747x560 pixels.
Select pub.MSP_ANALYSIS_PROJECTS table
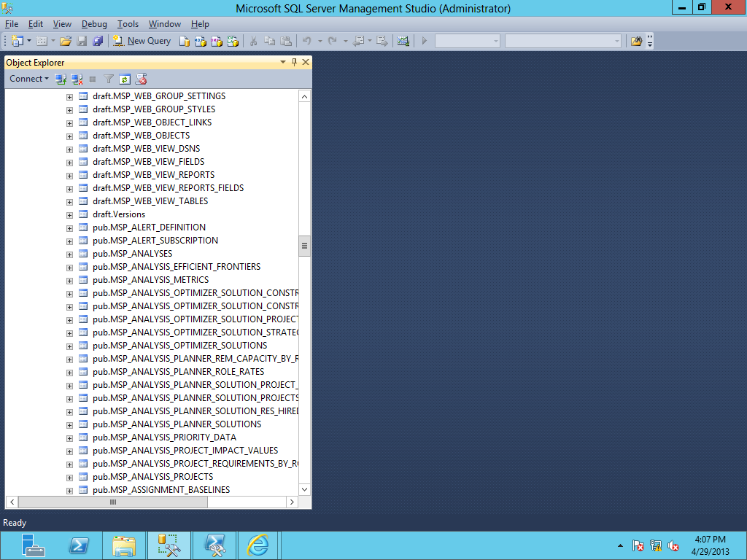click(x=153, y=477)
